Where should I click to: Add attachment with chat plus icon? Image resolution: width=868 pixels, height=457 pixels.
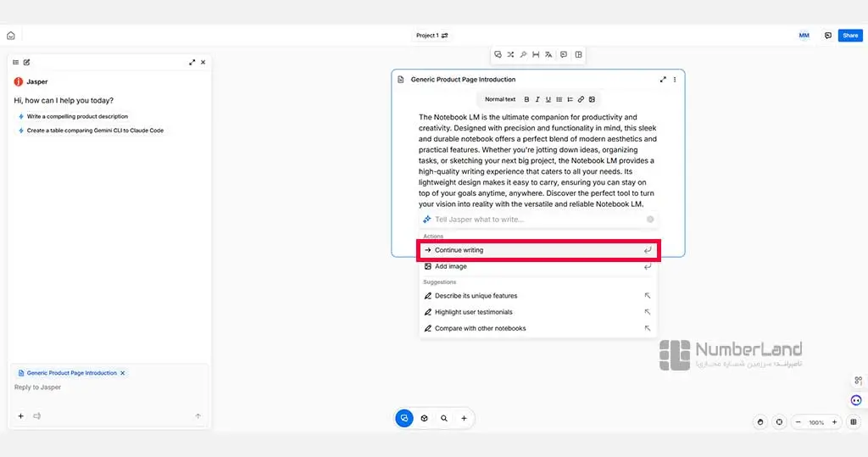click(x=20, y=416)
